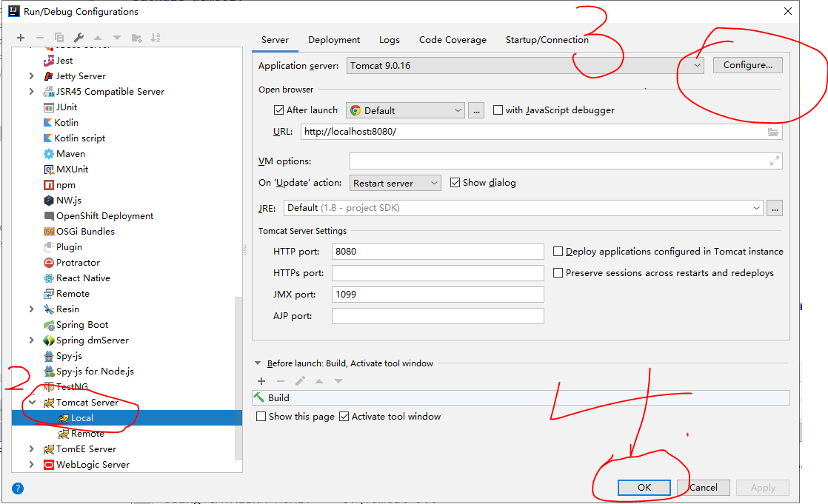
Task: Enable the with JavaScript debugger checkbox
Action: pos(498,110)
